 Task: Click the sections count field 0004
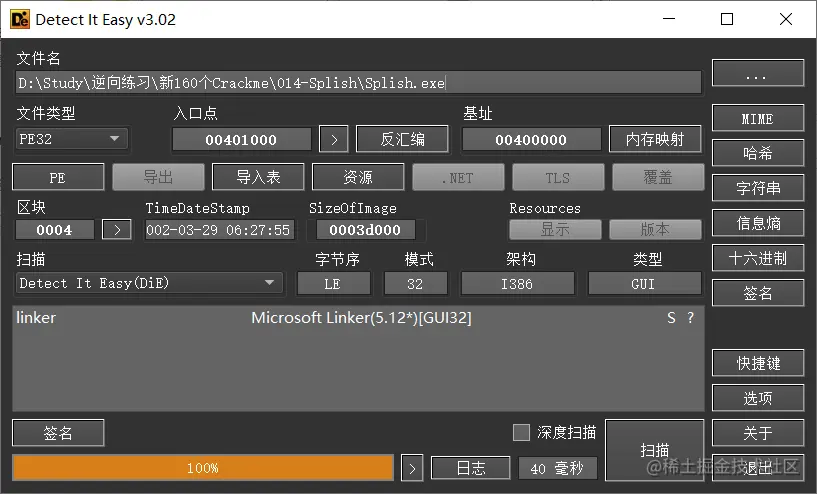point(55,229)
